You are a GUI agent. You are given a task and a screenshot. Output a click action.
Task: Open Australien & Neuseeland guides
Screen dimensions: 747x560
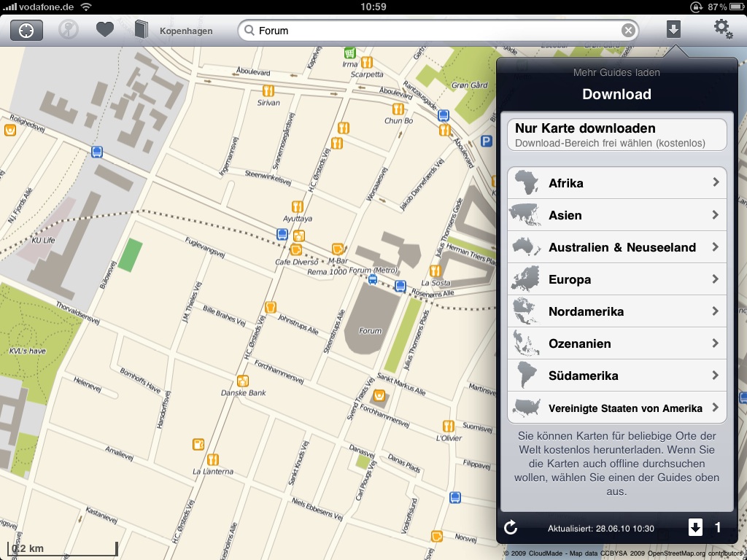click(x=617, y=247)
